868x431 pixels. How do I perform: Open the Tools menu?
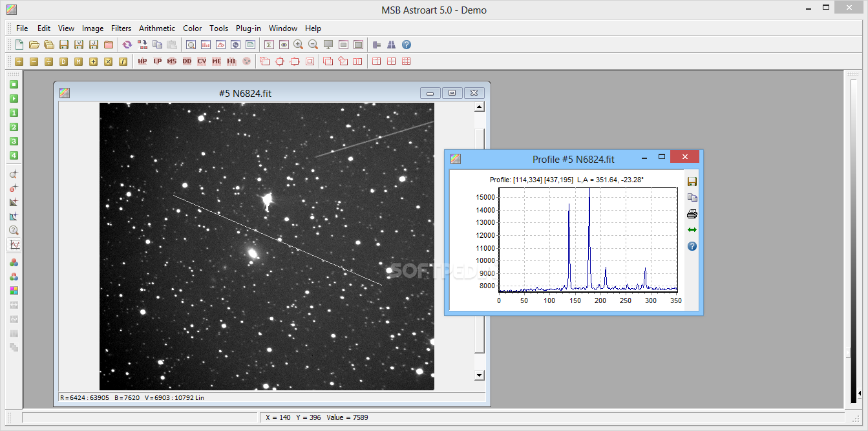point(219,28)
